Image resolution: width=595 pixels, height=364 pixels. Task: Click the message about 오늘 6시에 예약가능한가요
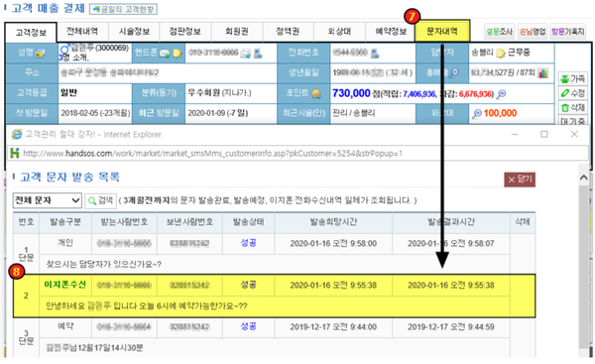pos(147,305)
